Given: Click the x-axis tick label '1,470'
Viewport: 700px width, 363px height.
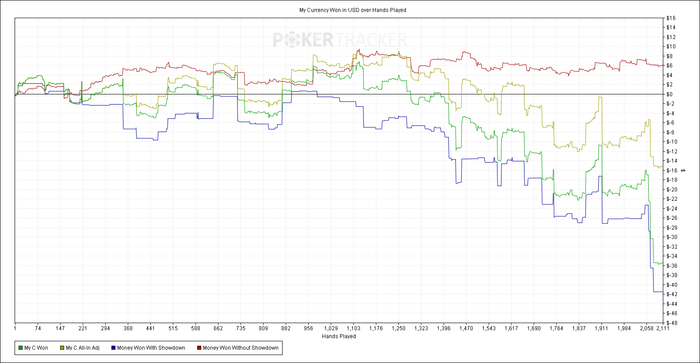Looking at the screenshot, I should tap(466, 329).
